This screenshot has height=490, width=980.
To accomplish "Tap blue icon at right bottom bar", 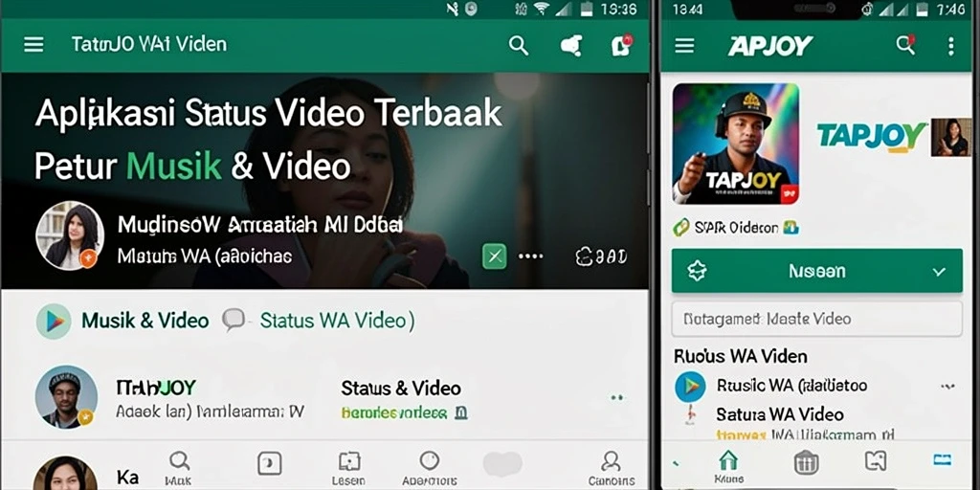I will pyautogui.click(x=943, y=460).
